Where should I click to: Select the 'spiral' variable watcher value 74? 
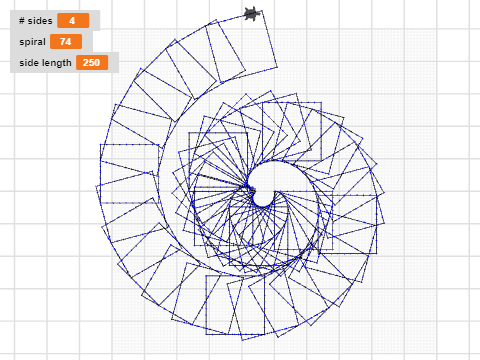[x=66, y=42]
